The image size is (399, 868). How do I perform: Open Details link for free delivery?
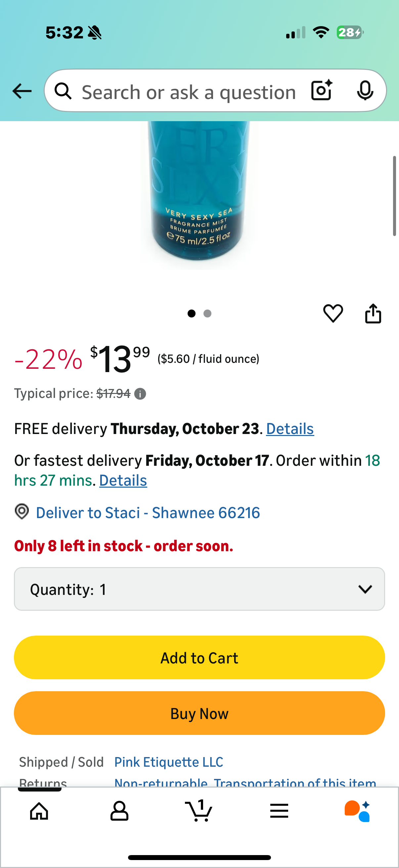290,429
